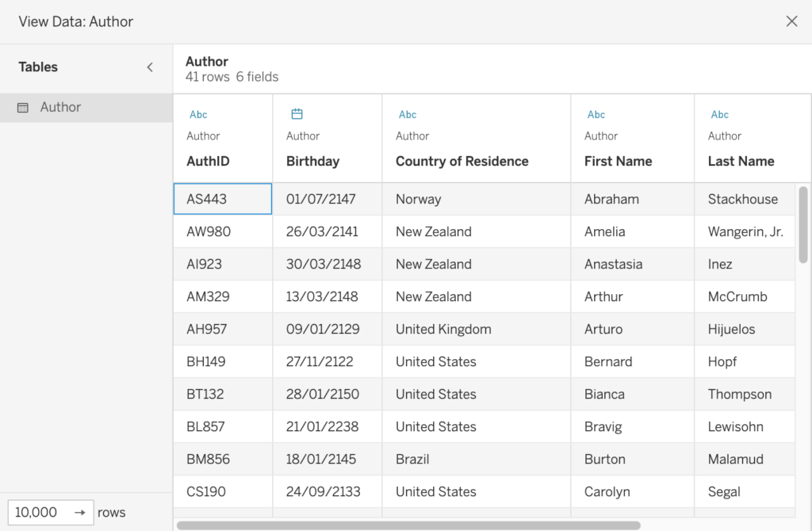Click Abc type icon above Country of Residence
812x531 pixels.
pyautogui.click(x=408, y=115)
